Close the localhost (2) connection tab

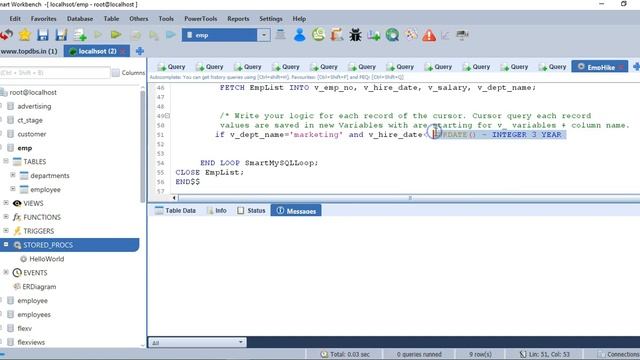pyautogui.click(x=123, y=51)
